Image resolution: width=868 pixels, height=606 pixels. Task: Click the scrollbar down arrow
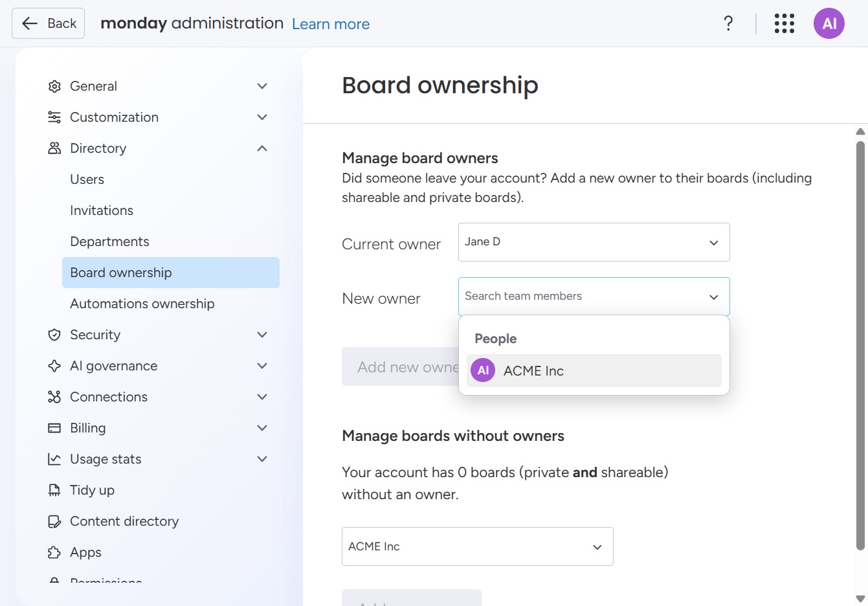860,598
